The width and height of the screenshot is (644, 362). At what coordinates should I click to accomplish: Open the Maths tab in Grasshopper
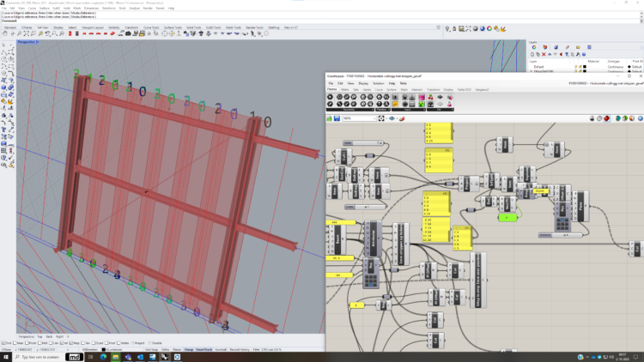pyautogui.click(x=344, y=88)
